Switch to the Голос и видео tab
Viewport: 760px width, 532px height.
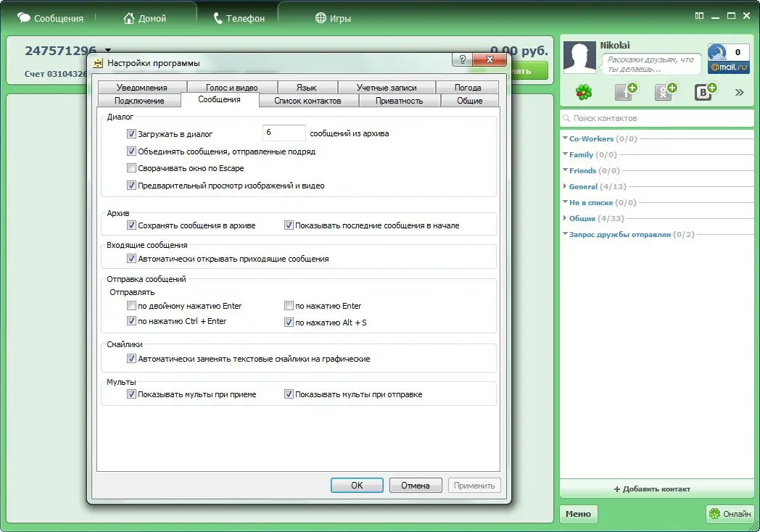point(231,87)
